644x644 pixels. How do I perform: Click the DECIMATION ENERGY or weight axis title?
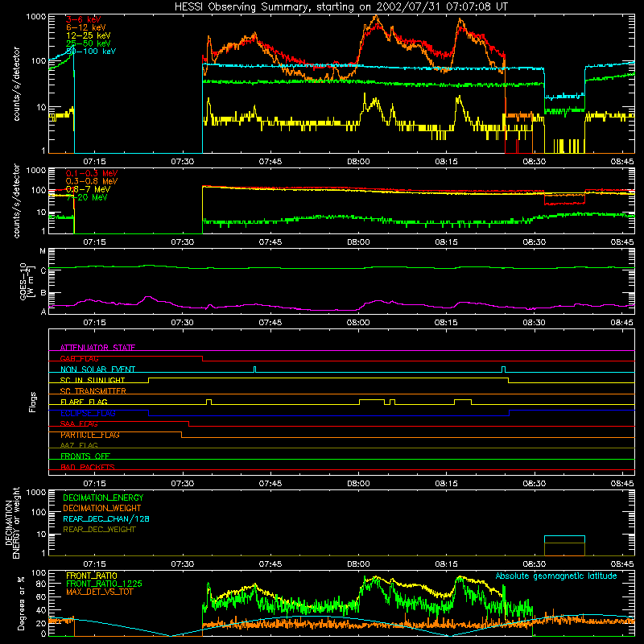[12, 522]
